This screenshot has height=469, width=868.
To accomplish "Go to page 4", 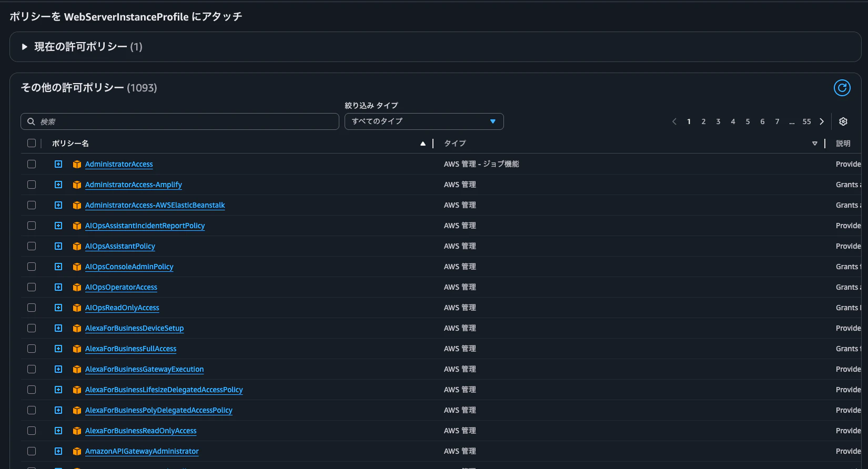I will tap(733, 121).
